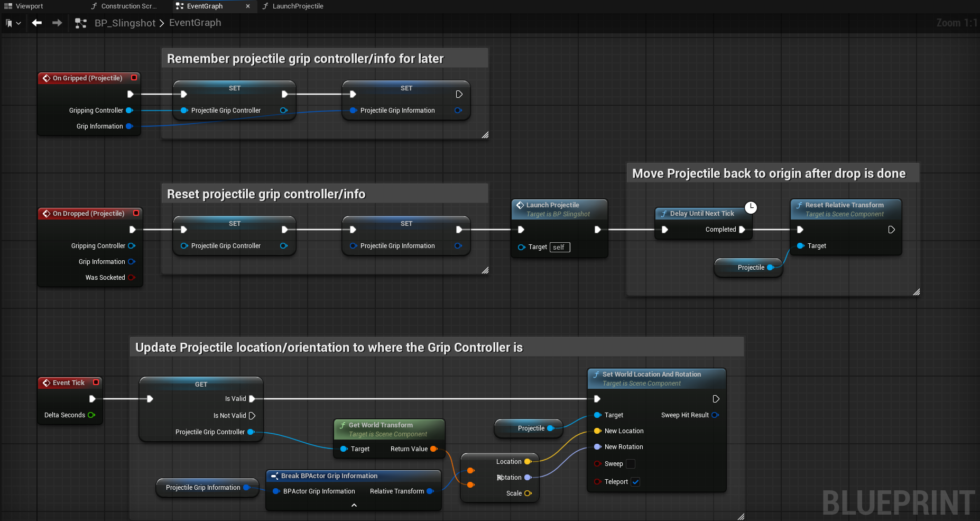Viewport: 980px width, 521px height.
Task: Collapse the Break BPActor Grip Information node
Action: [354, 505]
